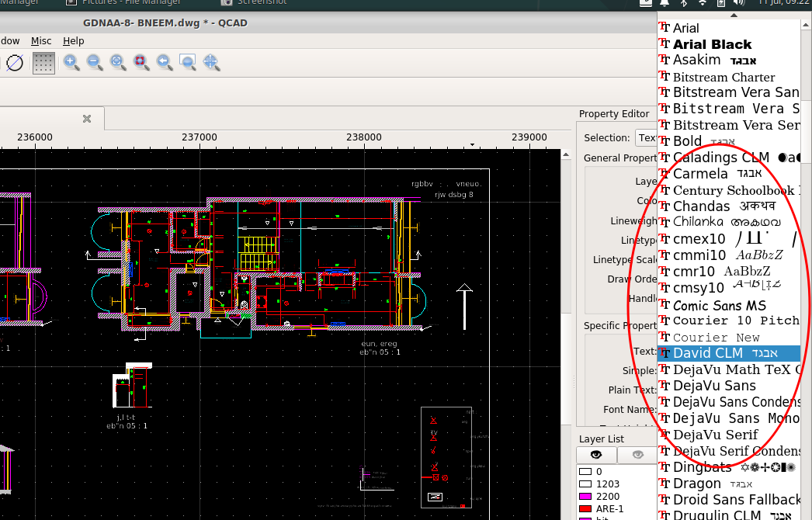Choose DejaVu Sans Mono font

pos(729,418)
